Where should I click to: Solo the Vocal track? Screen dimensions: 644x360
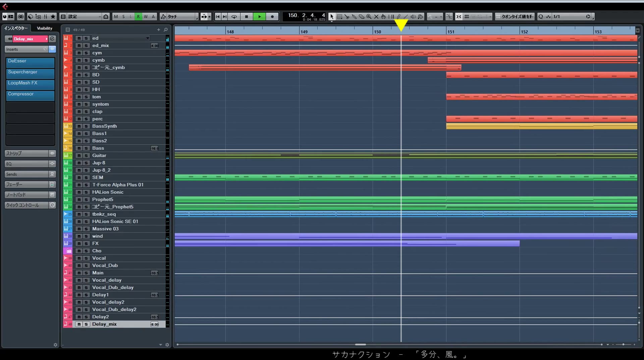pyautogui.click(x=86, y=258)
